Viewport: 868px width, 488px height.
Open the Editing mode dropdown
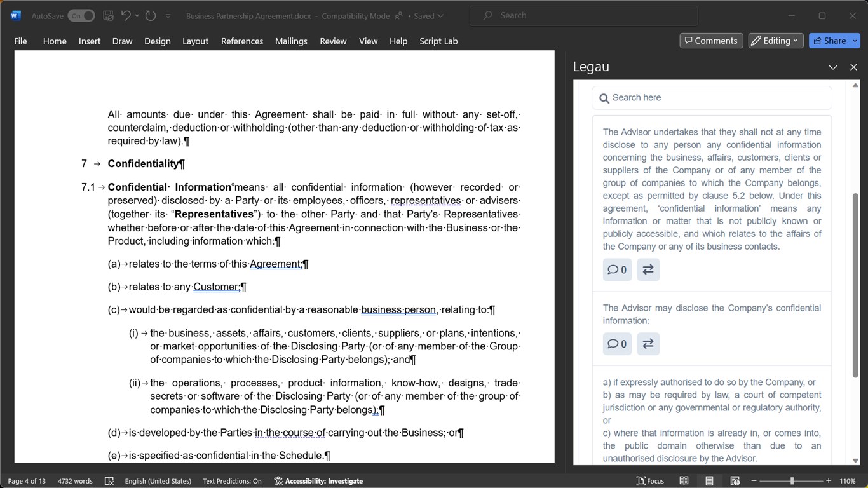[x=776, y=41]
